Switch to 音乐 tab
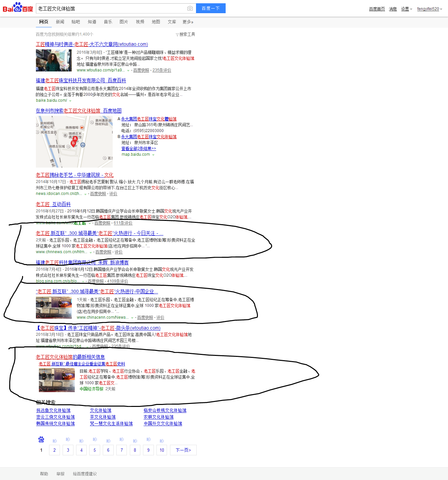The height and width of the screenshot is (480, 448). click(x=108, y=22)
